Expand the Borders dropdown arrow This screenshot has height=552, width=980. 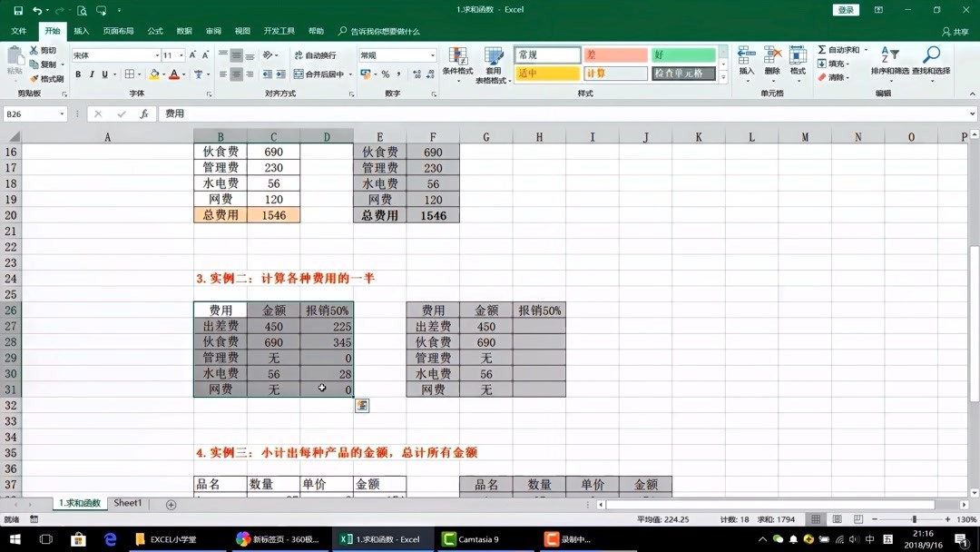[139, 74]
